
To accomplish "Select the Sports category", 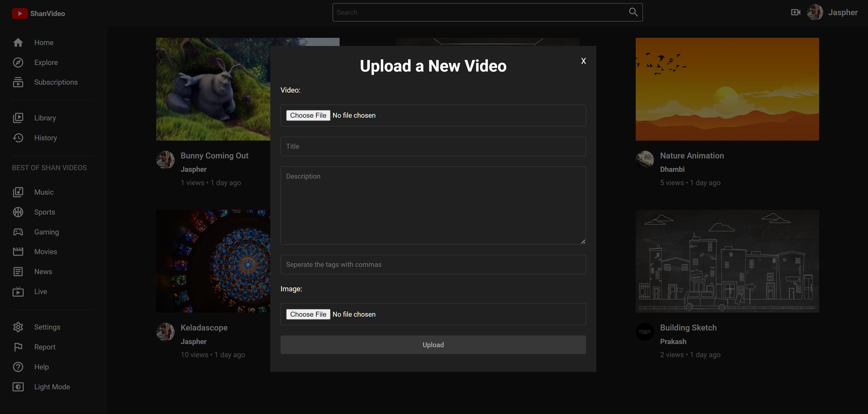I will tap(18, 212).
